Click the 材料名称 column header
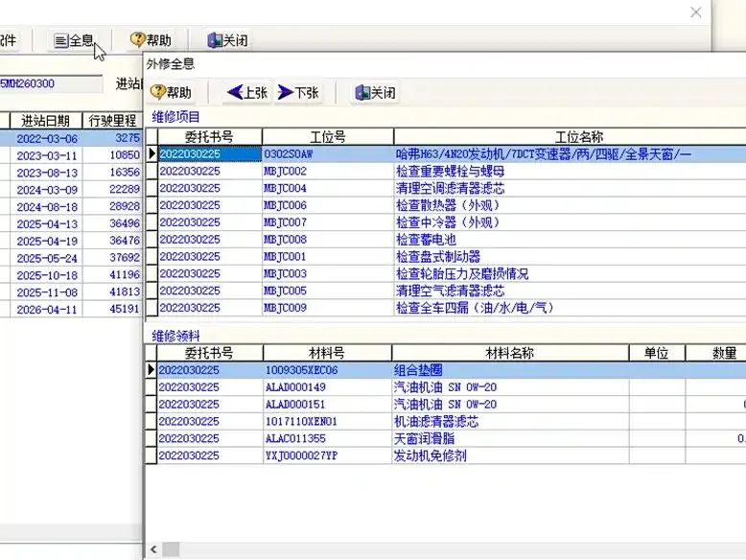 pyautogui.click(x=510, y=353)
